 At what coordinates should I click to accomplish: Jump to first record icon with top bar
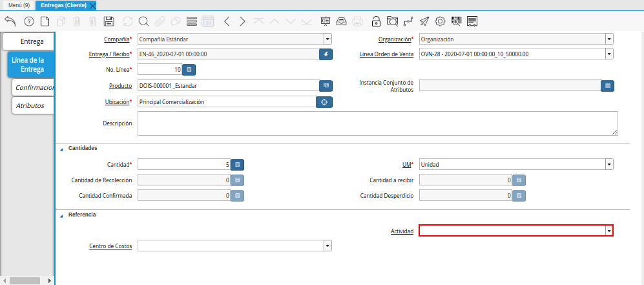click(x=258, y=21)
